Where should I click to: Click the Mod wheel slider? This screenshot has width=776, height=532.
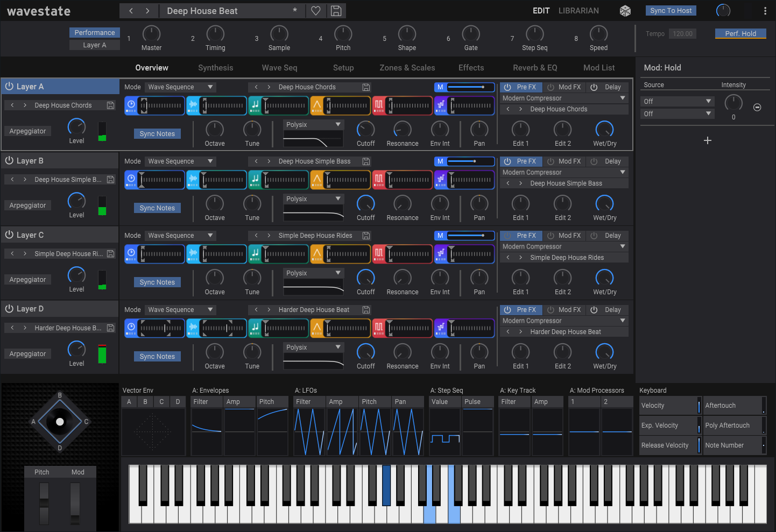(x=75, y=503)
